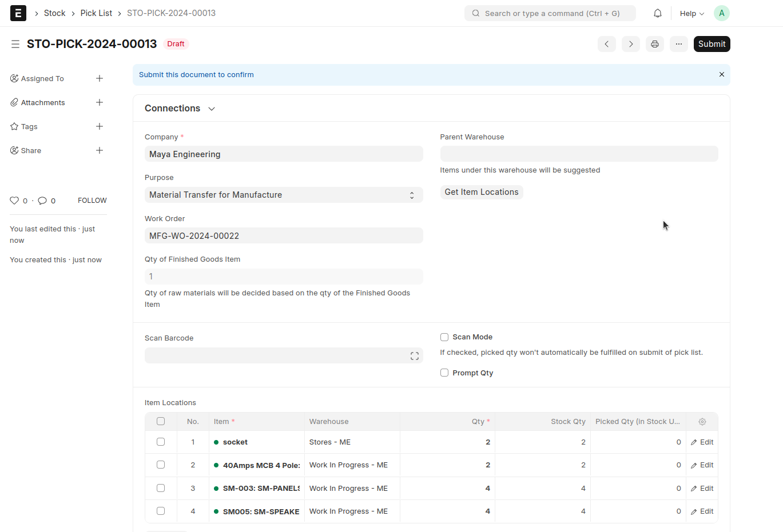Image resolution: width=783 pixels, height=532 pixels.
Task: Navigate to Stock breadcrumb
Action: pyautogui.click(x=54, y=13)
